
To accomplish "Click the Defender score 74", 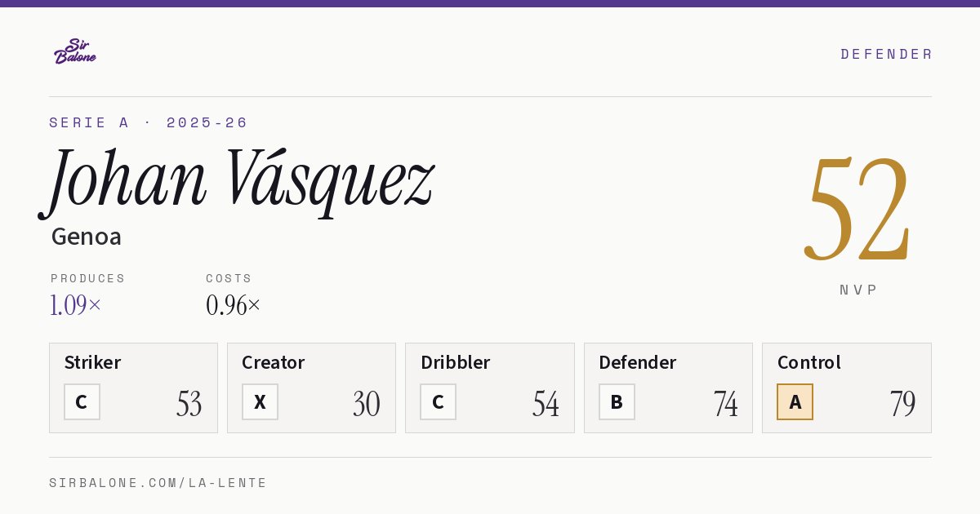I will pyautogui.click(x=725, y=404).
